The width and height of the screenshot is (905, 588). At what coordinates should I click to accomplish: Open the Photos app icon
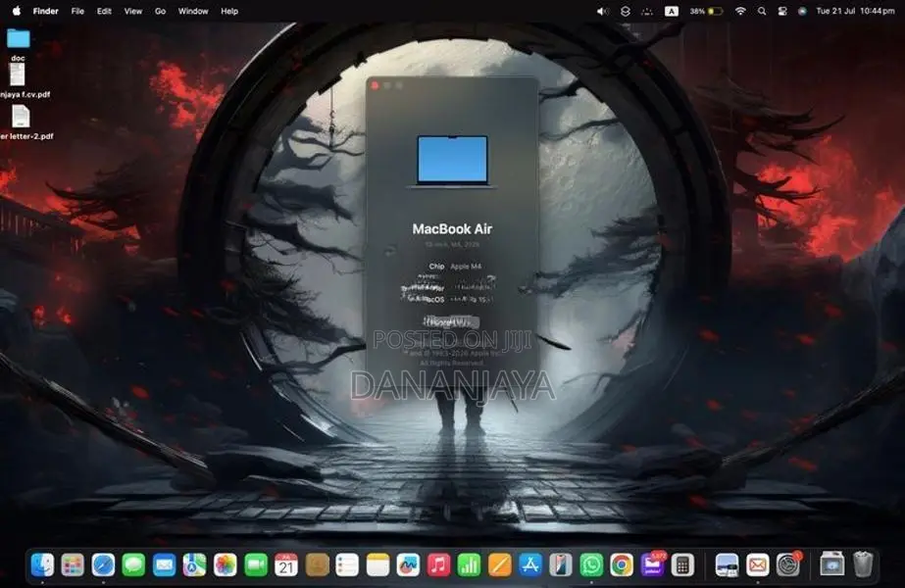pos(226,564)
